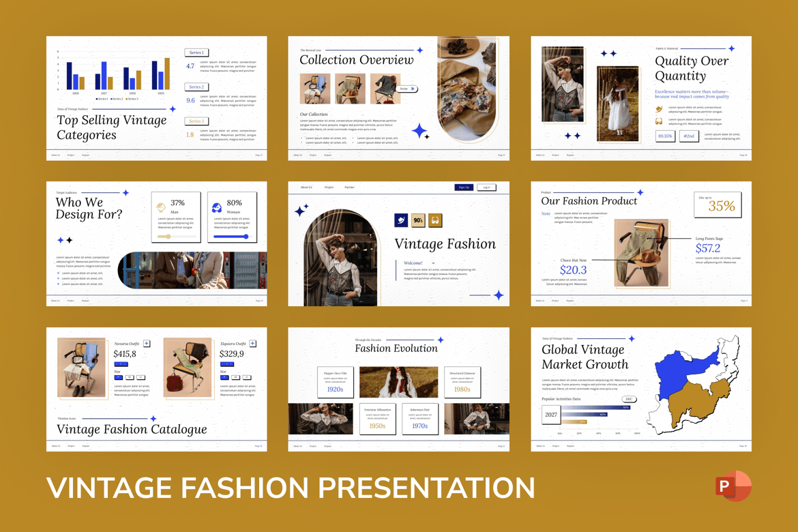798x532 pixels.
Task: Click the gold sunglasses icon on Quality Over Quantity slide
Action: coord(659,121)
